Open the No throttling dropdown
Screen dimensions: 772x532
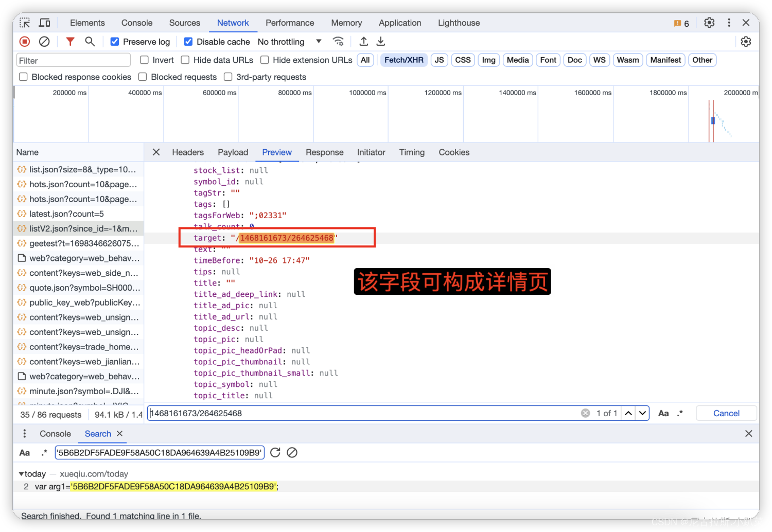tap(290, 42)
